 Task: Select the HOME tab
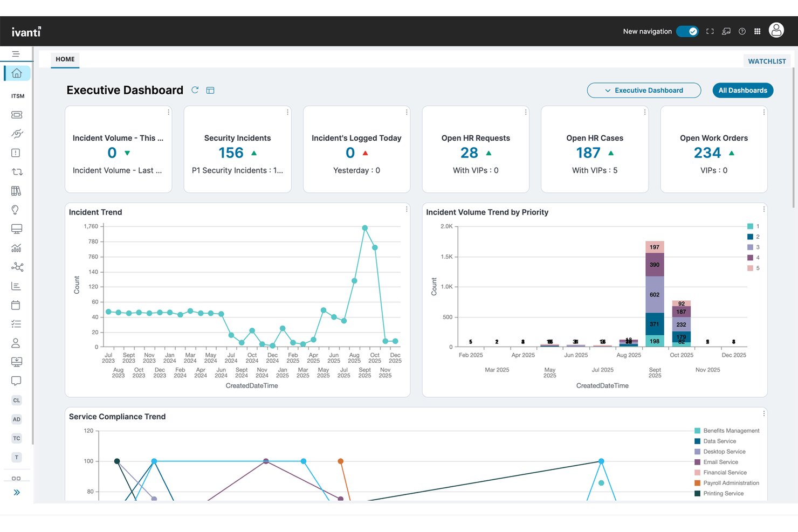coord(65,59)
